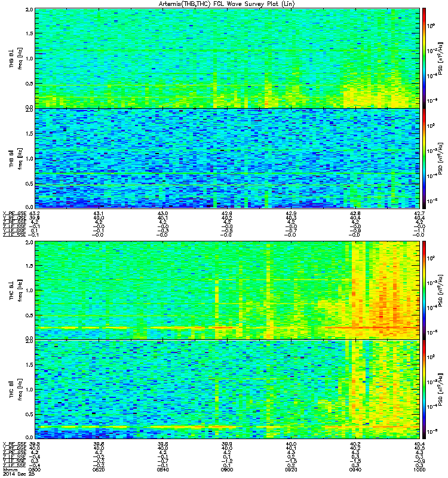Image resolution: width=448 pixels, height=478 pixels.
Task: Click the PSD color bar beside THC B-perpendicular panel
Action: point(424,290)
